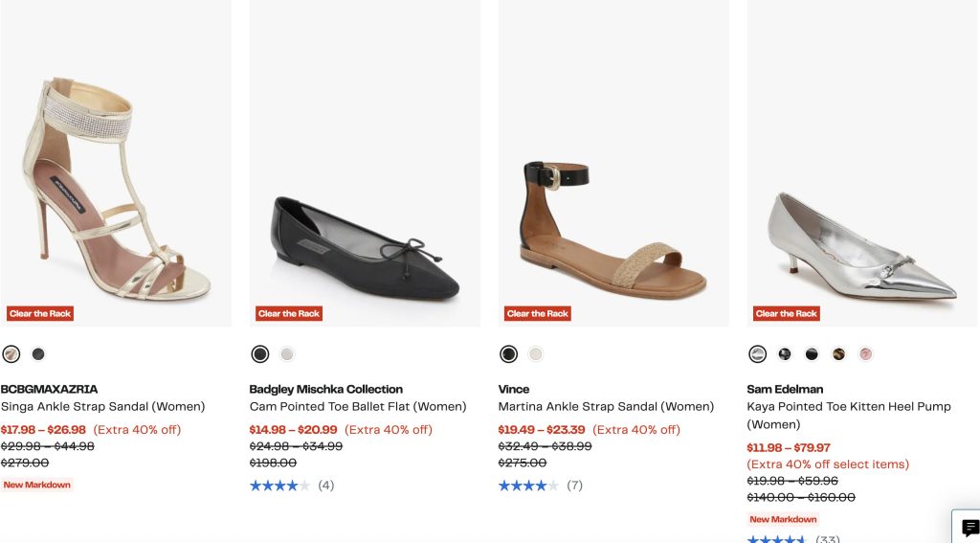
Task: Open the Cam Pointed Toe Ballet Flat link
Action: coord(358,407)
